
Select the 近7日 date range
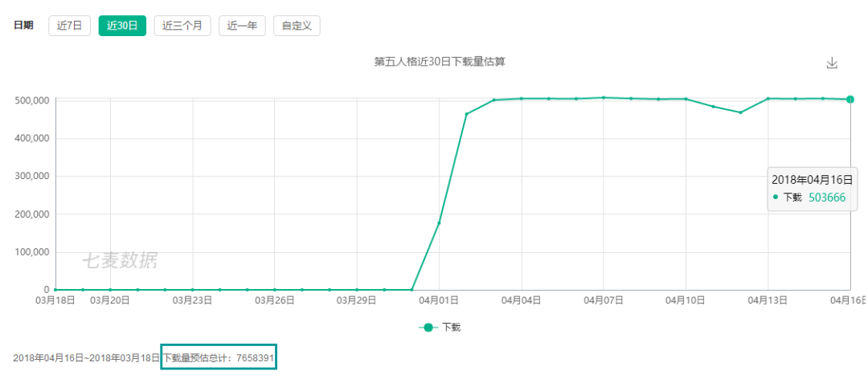70,26
